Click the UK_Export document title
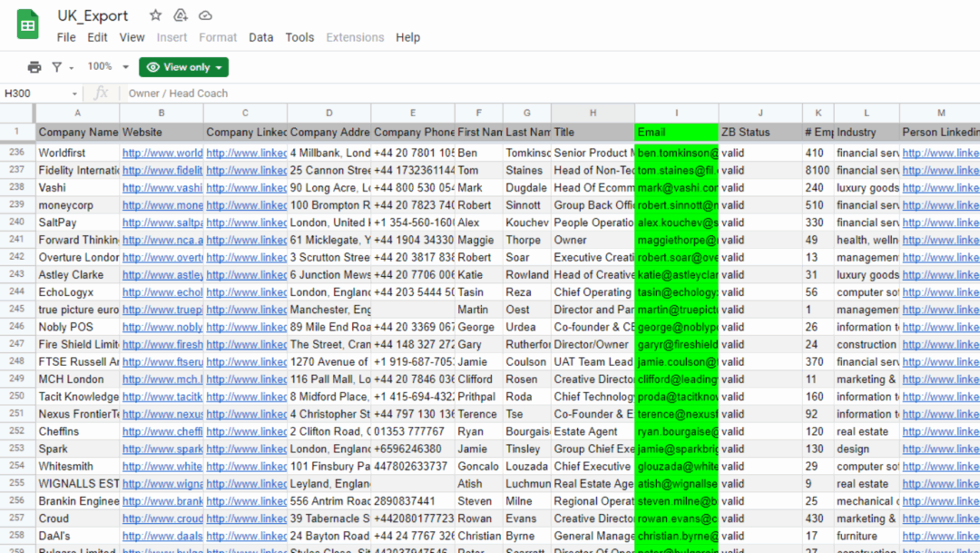The image size is (980, 553). [x=93, y=15]
